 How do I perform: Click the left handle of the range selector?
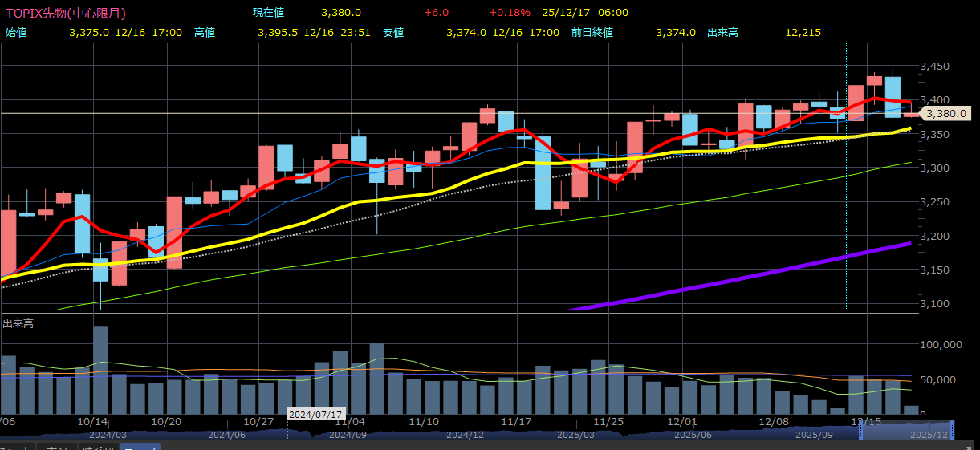861,430
